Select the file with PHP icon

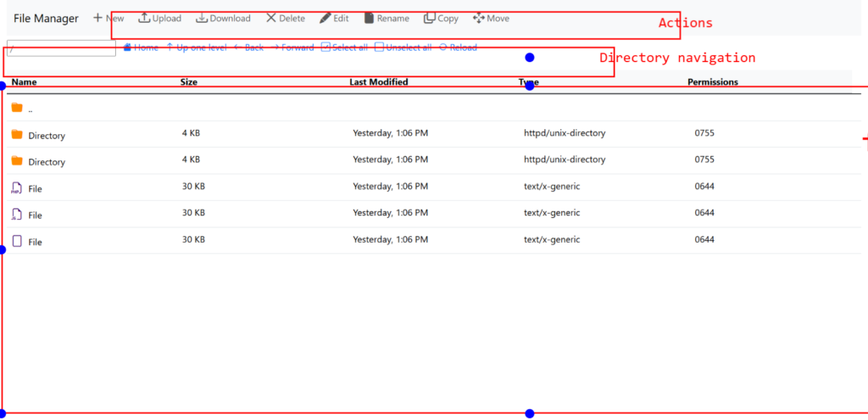pos(434,188)
